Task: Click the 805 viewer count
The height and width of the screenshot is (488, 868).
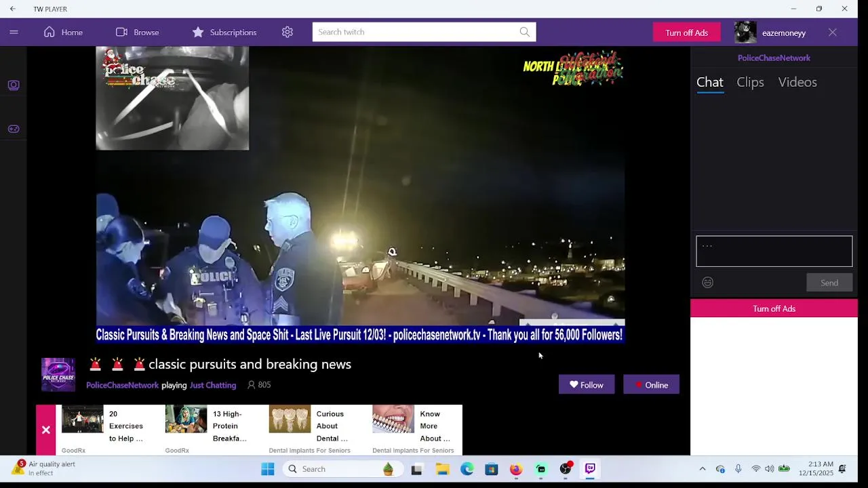Action: 259,385
